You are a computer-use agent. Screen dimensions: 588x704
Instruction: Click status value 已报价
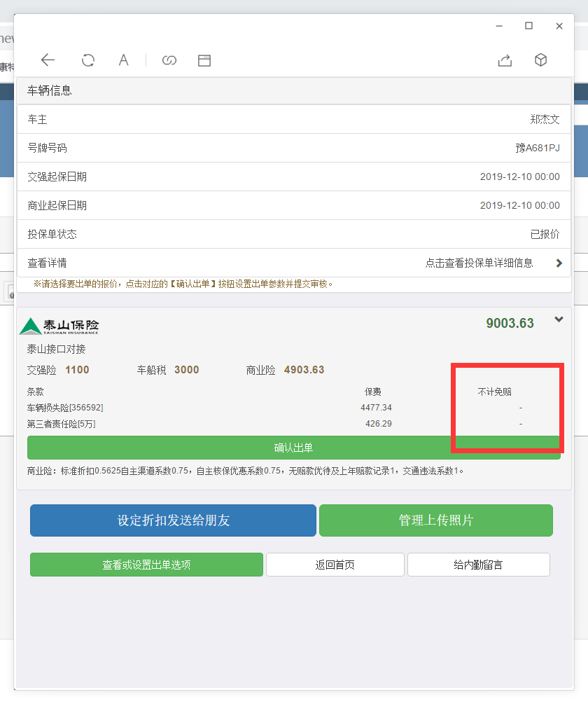[545, 235]
